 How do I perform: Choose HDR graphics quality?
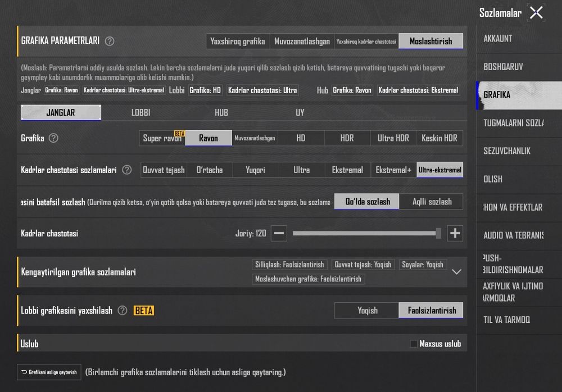coord(347,138)
